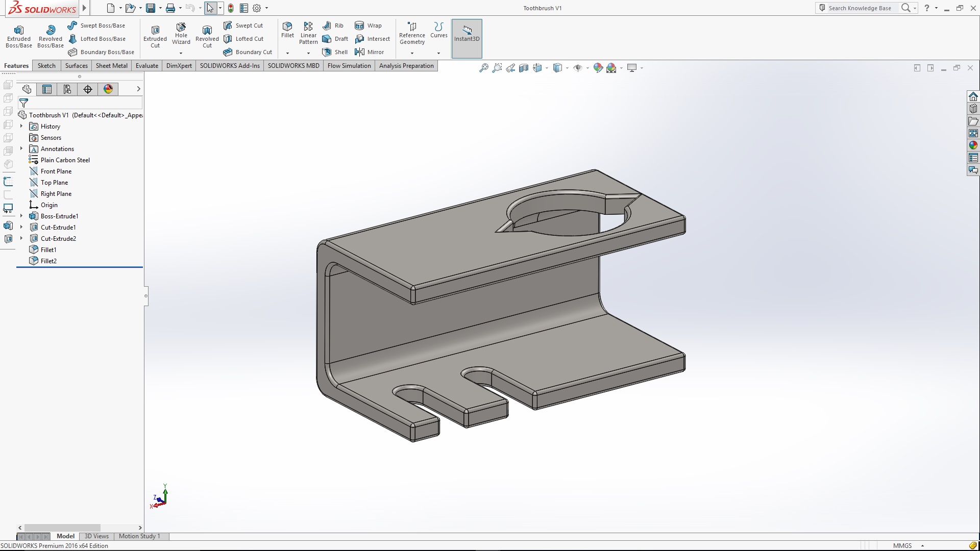Viewport: 980px width, 551px height.
Task: Select the Rib feature
Action: click(333, 26)
